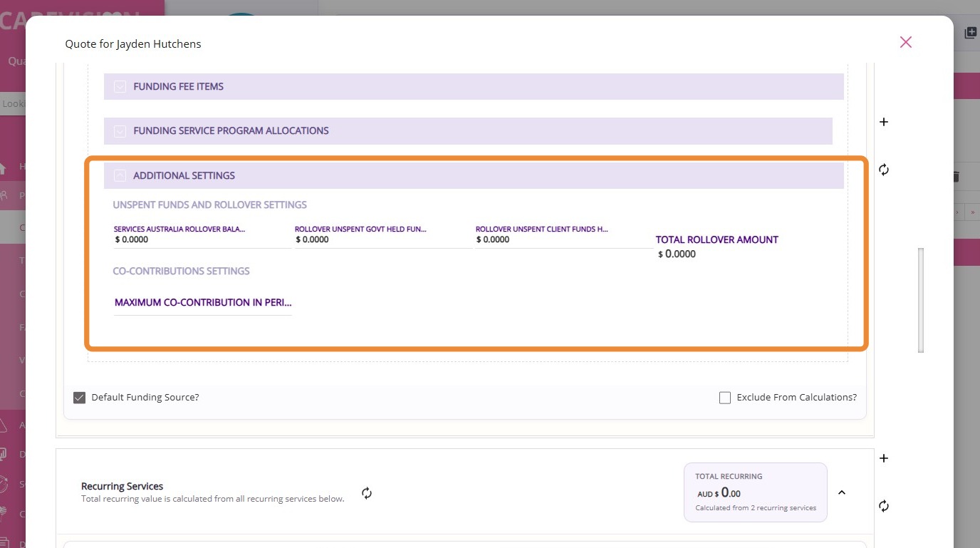The width and height of the screenshot is (980, 548).
Task: Click the add-to-collection icon behind the dialog
Action: (x=970, y=33)
